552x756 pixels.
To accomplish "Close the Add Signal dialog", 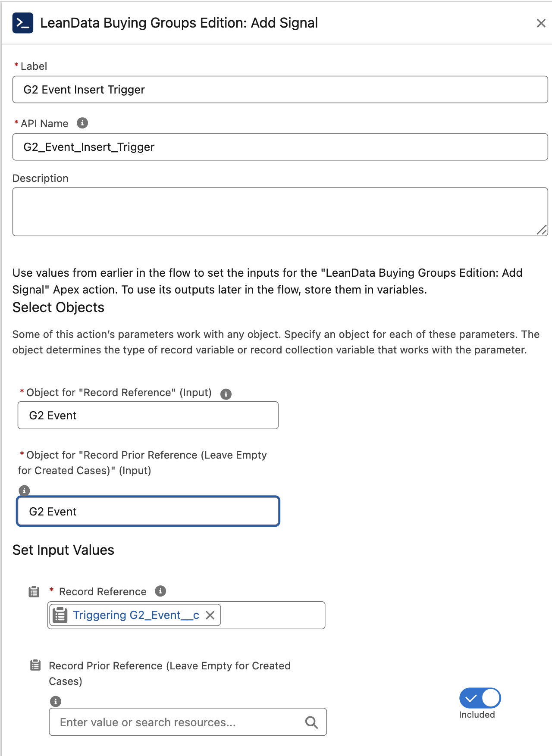I will [541, 23].
